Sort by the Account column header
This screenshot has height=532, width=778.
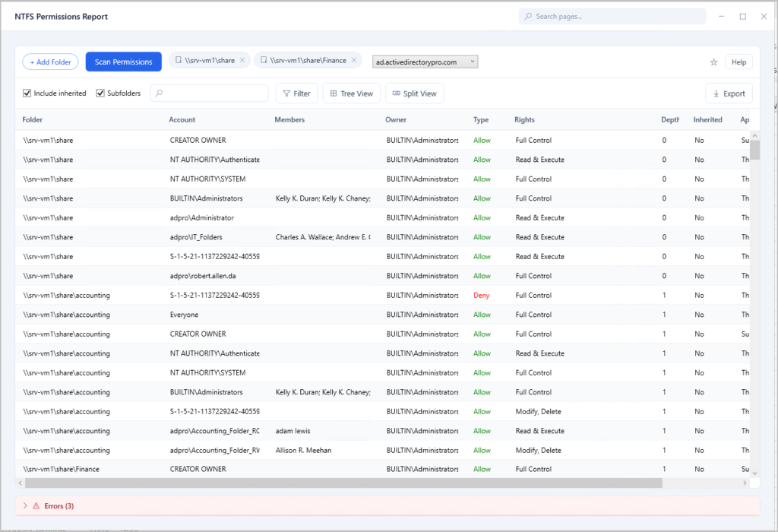(182, 119)
